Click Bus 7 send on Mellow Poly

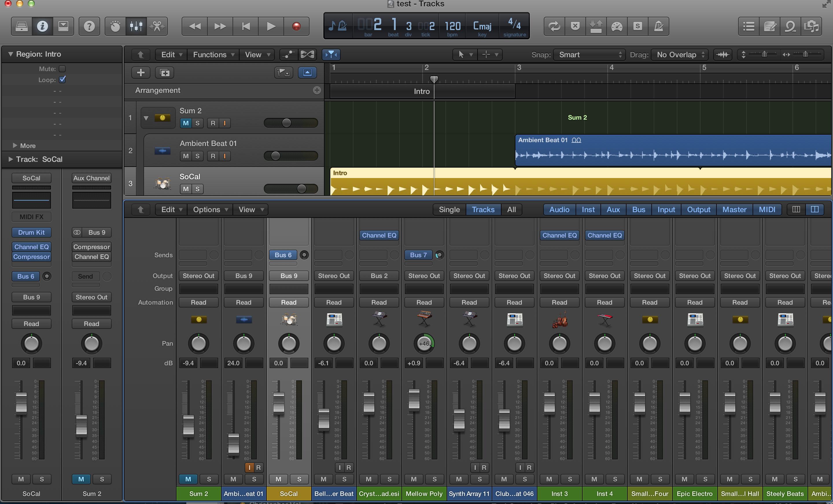418,255
